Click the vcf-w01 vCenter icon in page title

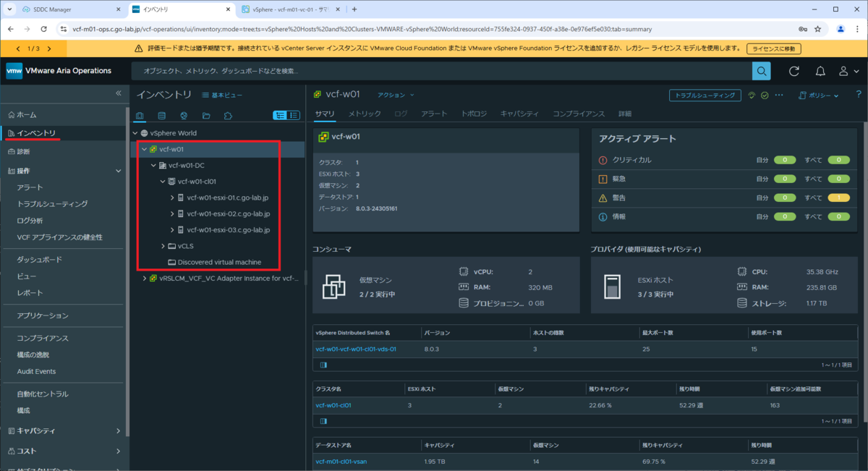[x=318, y=95]
